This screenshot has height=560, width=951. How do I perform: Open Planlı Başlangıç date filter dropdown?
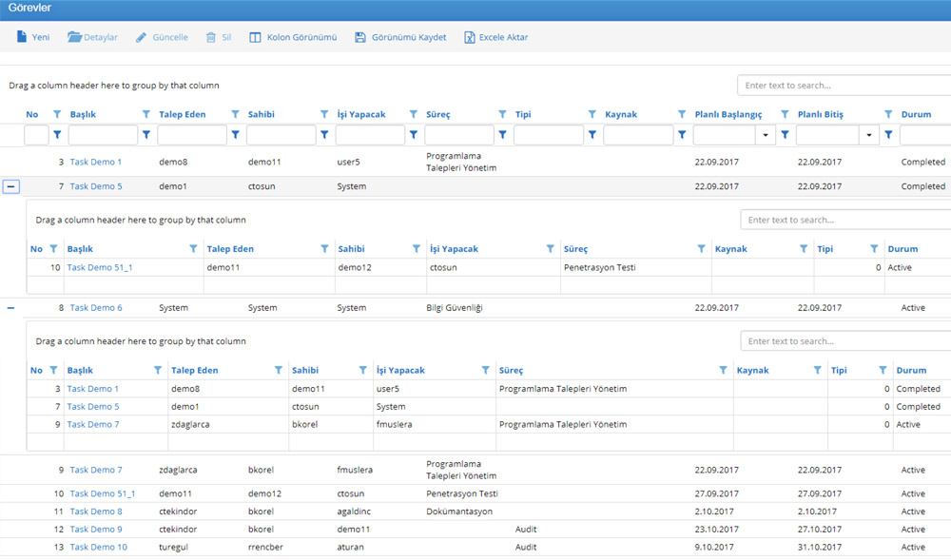(x=767, y=135)
